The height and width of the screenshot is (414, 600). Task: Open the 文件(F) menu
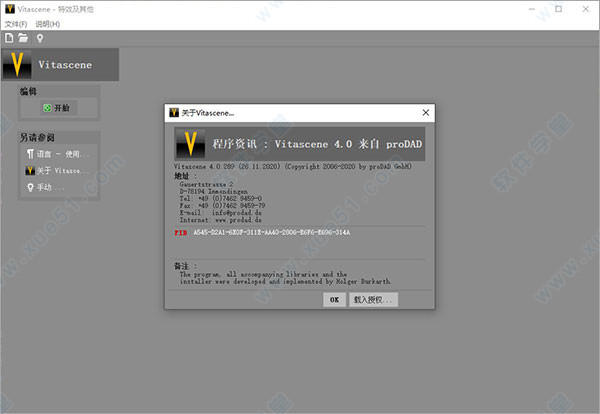tap(16, 24)
